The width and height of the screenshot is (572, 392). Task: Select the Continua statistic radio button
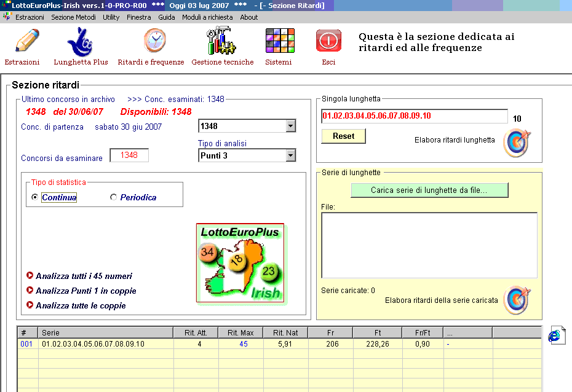click(34, 197)
